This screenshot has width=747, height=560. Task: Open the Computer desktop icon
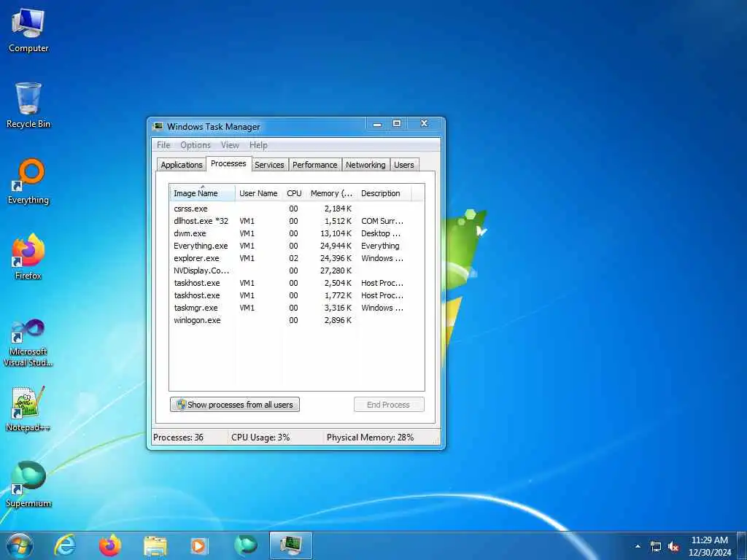click(28, 30)
